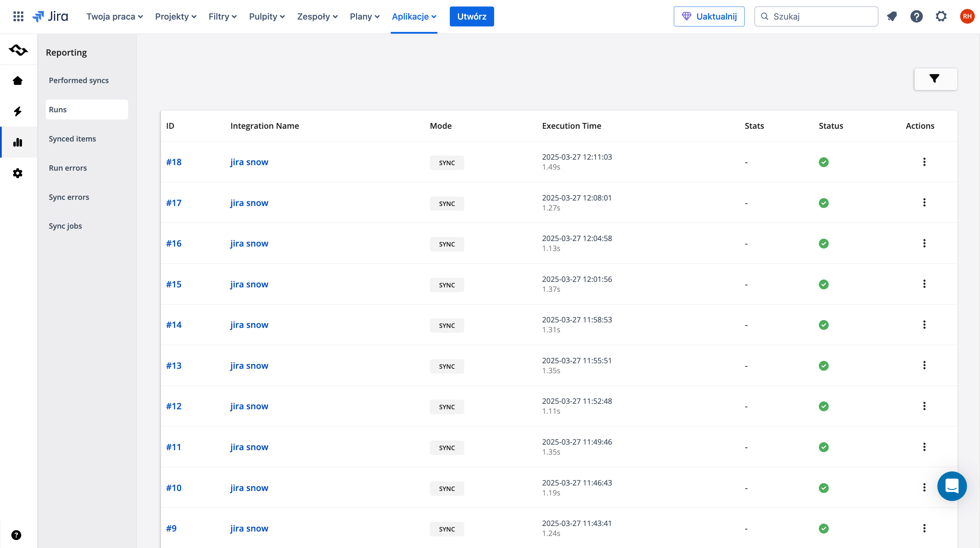The image size is (980, 548).
Task: Open the app switcher grid icon
Action: point(18,16)
